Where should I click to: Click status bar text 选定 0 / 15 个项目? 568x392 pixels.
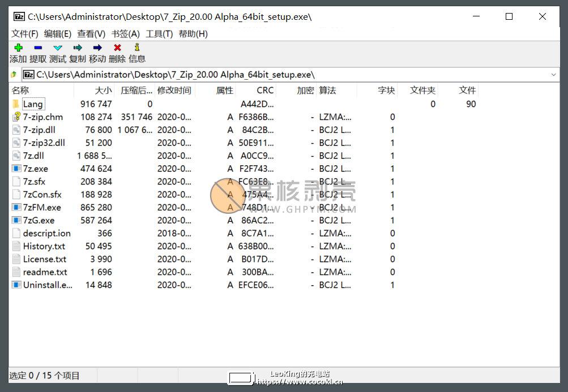44,376
